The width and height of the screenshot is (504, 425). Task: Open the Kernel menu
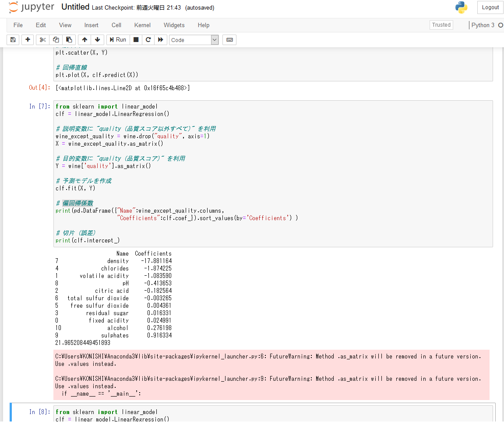pos(142,25)
